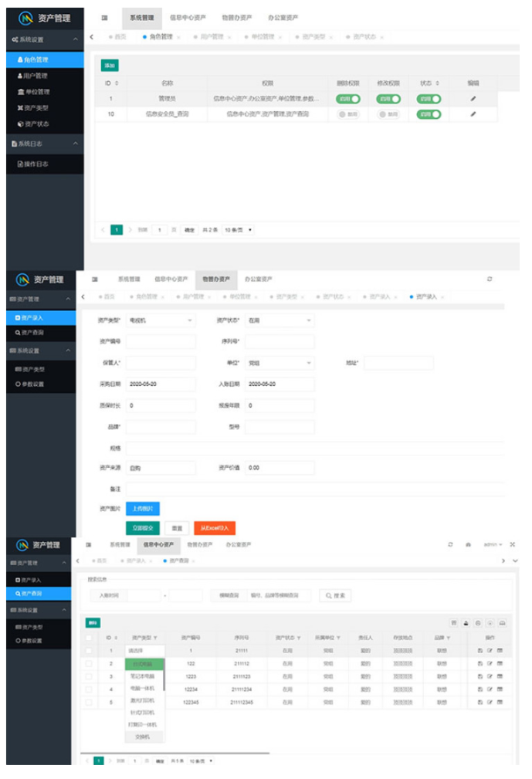Tick the checkbox for asset row 3
The image size is (532, 779).
pyautogui.click(x=89, y=676)
